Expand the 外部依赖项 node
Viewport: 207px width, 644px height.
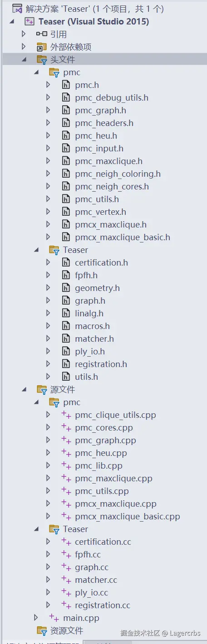click(24, 47)
